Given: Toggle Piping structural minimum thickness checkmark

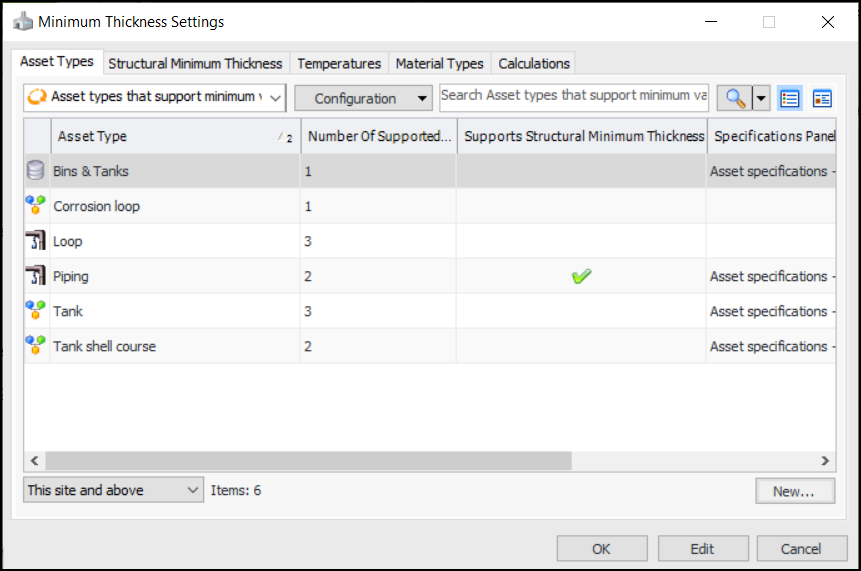Looking at the screenshot, I should 581,276.
